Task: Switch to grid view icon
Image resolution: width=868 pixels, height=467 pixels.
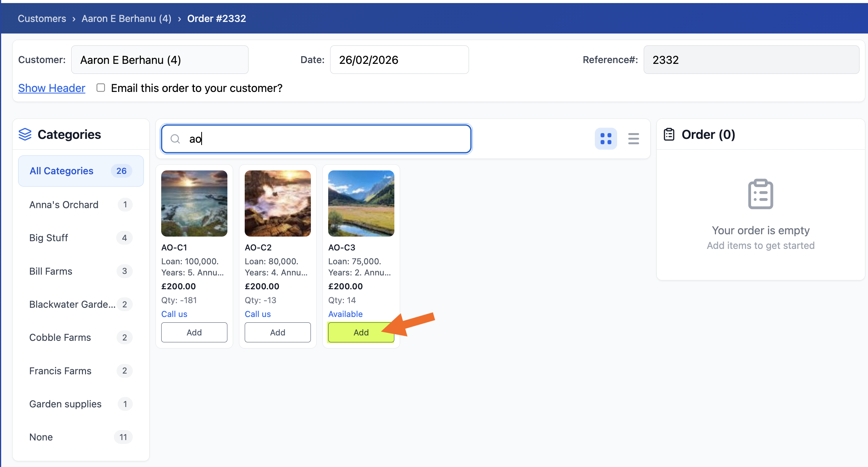Action: [x=606, y=138]
